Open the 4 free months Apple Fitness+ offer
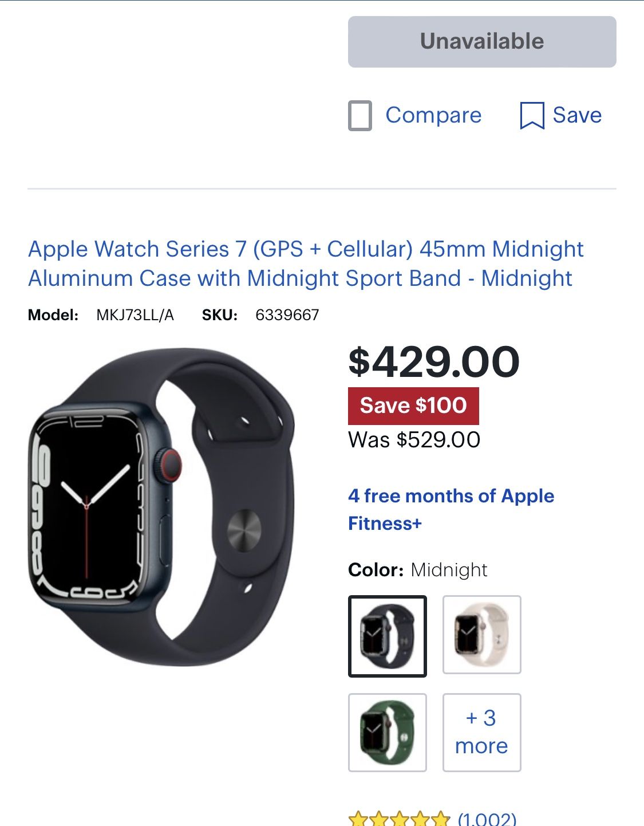This screenshot has width=644, height=826. (451, 509)
